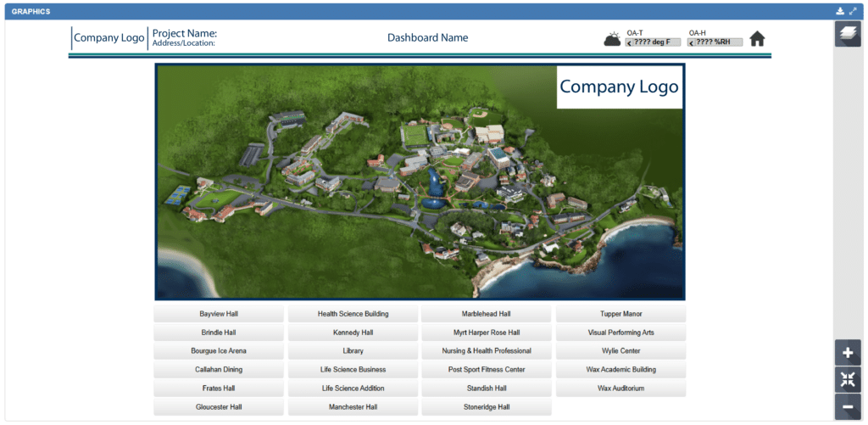
Task: Open Nursing & Health Professional
Action: pos(487,350)
